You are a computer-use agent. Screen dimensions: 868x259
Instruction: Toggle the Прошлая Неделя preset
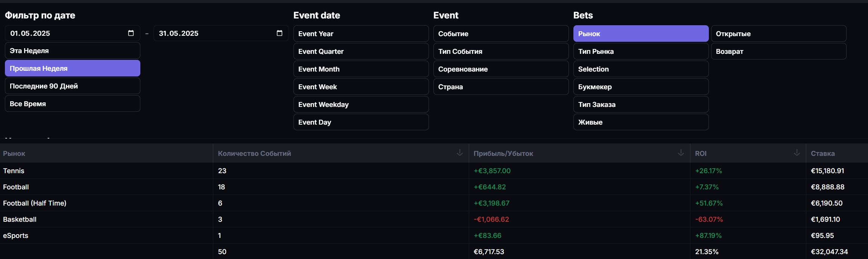pyautogui.click(x=72, y=69)
